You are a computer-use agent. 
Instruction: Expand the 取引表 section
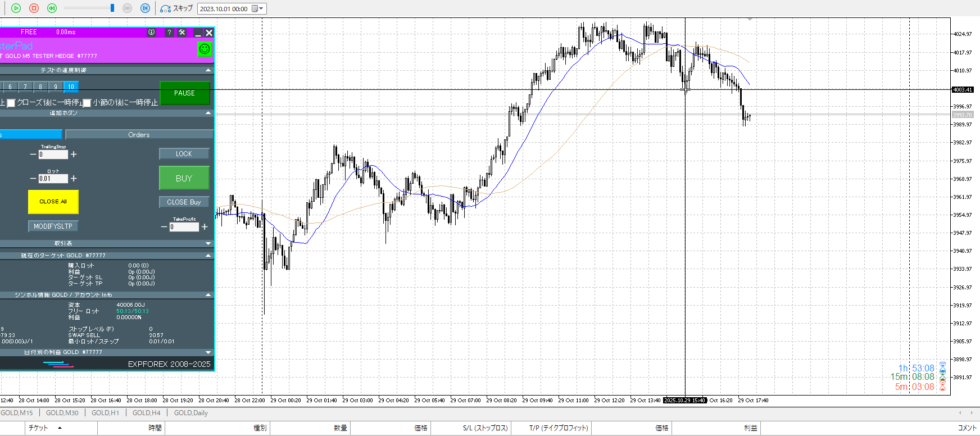click(x=208, y=243)
